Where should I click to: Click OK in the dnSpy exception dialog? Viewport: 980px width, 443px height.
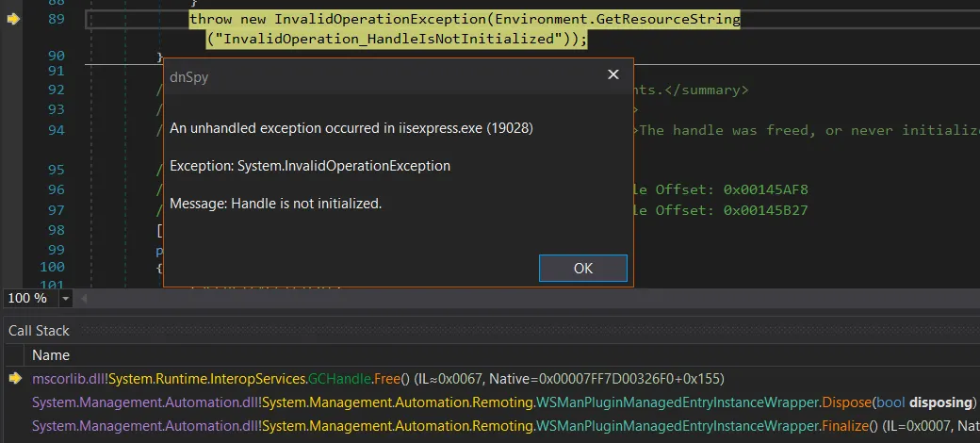[x=582, y=268]
